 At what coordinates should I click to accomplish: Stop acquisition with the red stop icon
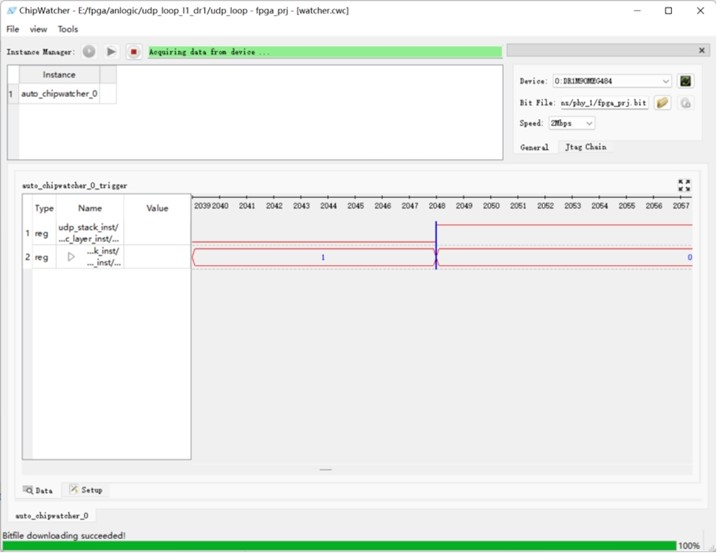pyautogui.click(x=133, y=51)
